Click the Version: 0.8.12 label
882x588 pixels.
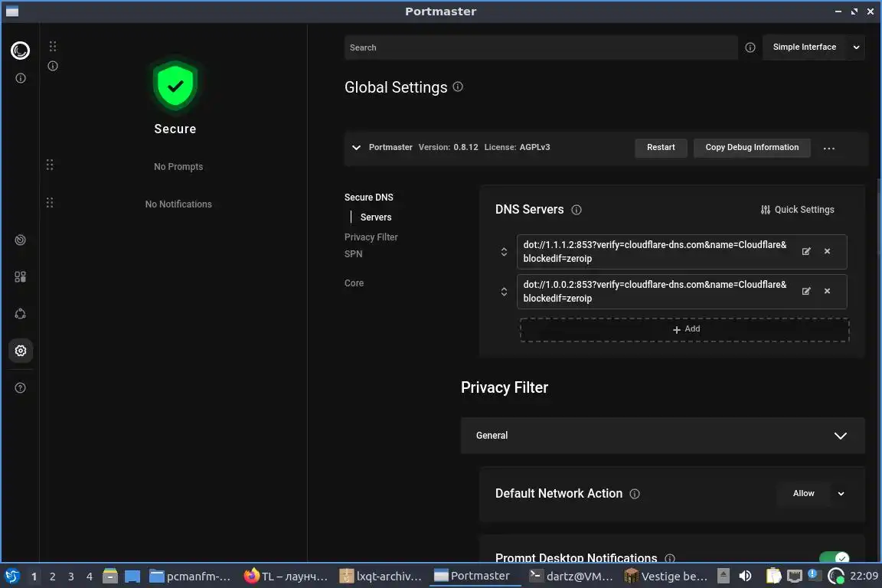pos(448,148)
